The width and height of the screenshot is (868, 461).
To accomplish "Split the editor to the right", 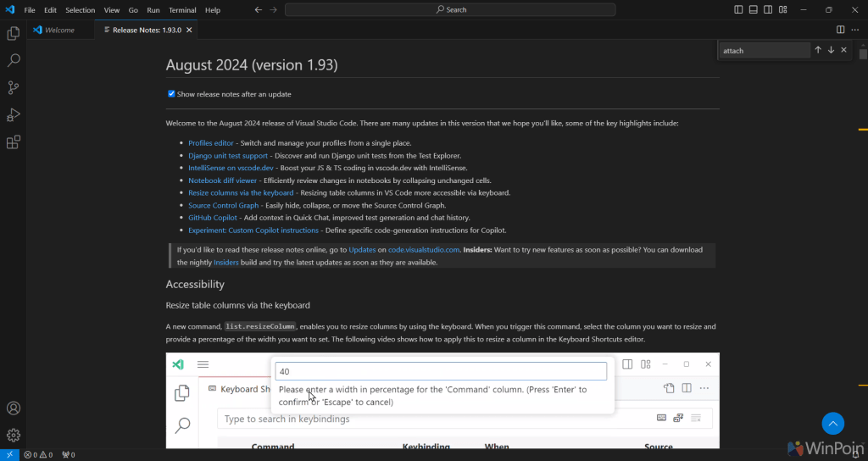I will pos(840,30).
